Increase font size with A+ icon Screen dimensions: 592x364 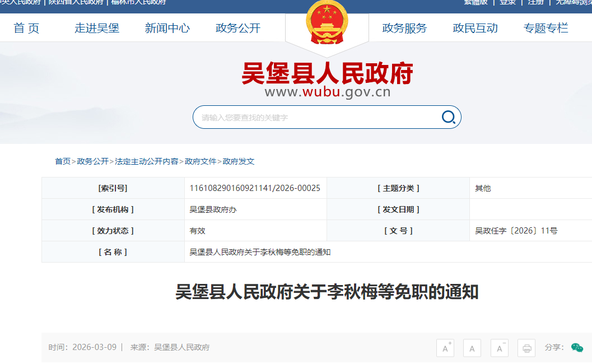445,348
